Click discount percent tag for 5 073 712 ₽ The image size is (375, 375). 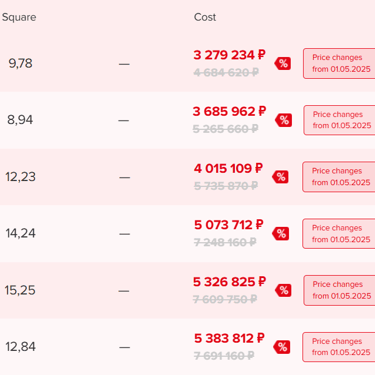pos(280,234)
